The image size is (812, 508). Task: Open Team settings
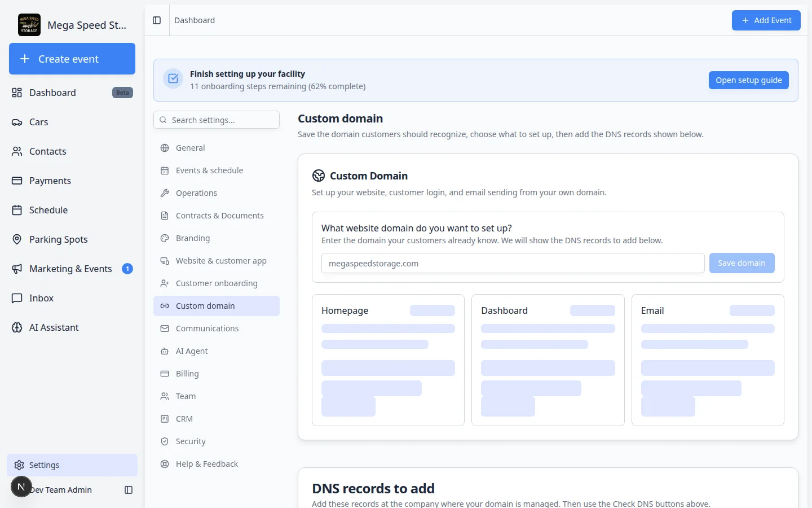(217, 396)
